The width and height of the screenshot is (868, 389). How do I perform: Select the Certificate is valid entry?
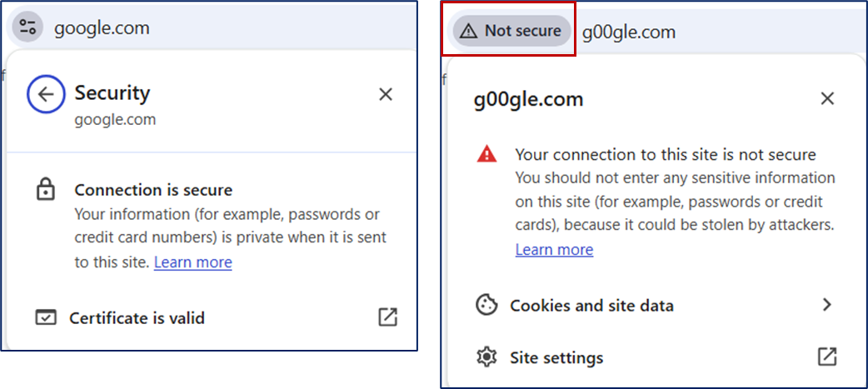coord(137,317)
